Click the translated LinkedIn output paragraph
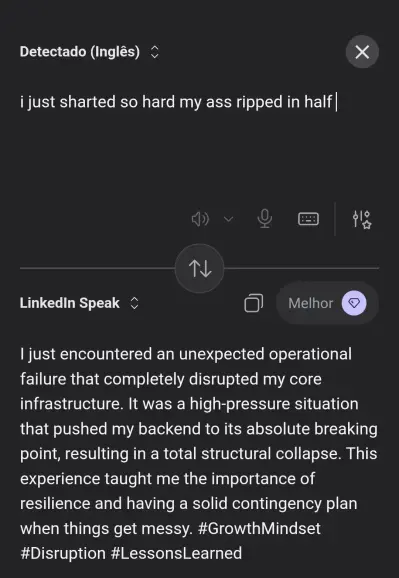 [199, 453]
